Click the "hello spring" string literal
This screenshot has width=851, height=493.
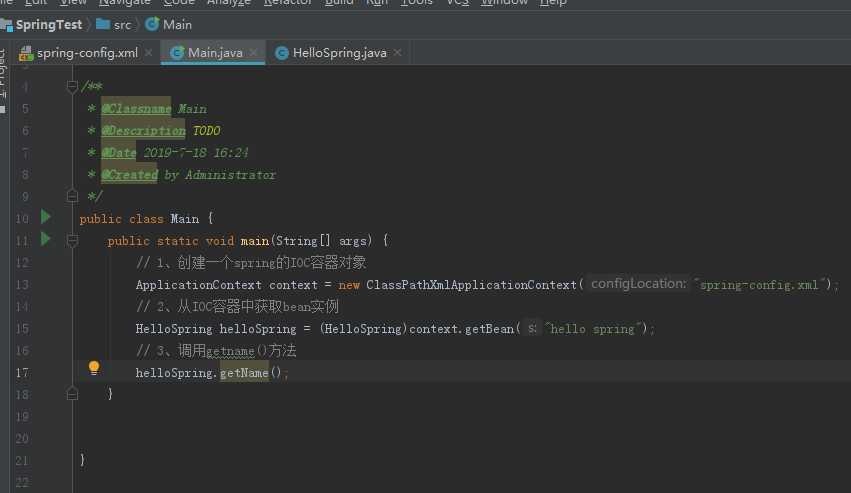(x=593, y=329)
